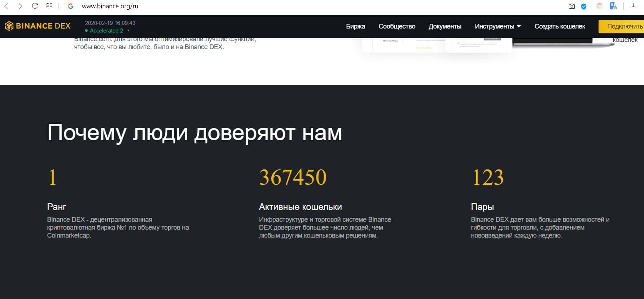Expand the Accelerated 2 node dropdown
644x299 pixels.
point(107,31)
